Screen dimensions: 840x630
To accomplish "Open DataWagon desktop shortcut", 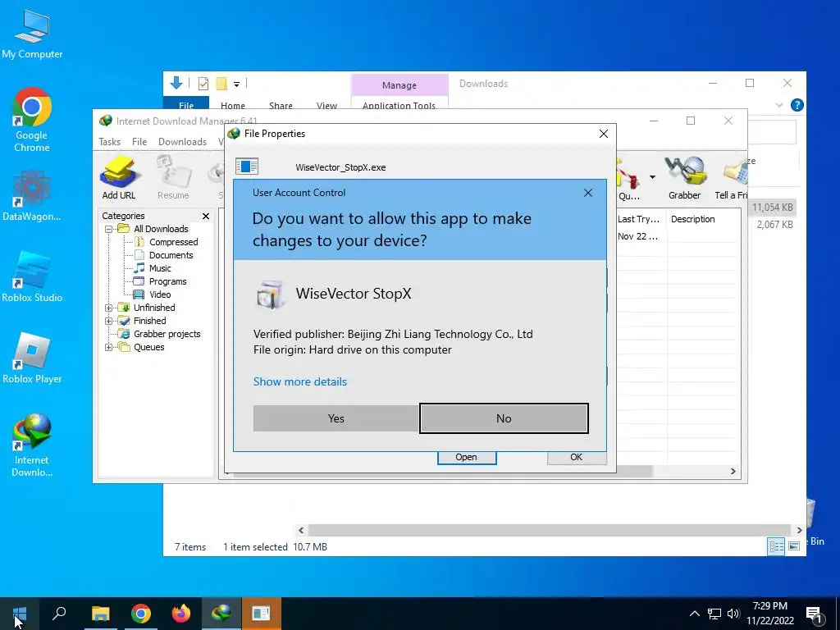I will (x=32, y=196).
